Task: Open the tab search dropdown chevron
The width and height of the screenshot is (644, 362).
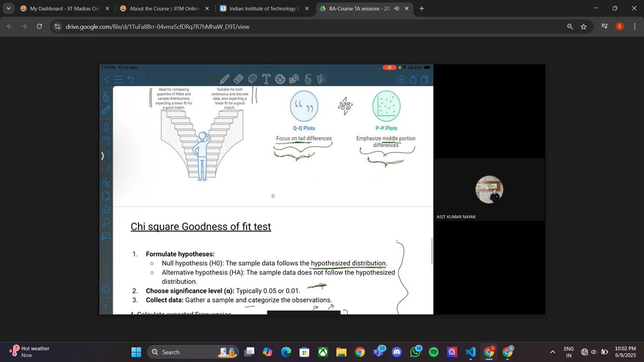Action: pyautogui.click(x=8, y=9)
